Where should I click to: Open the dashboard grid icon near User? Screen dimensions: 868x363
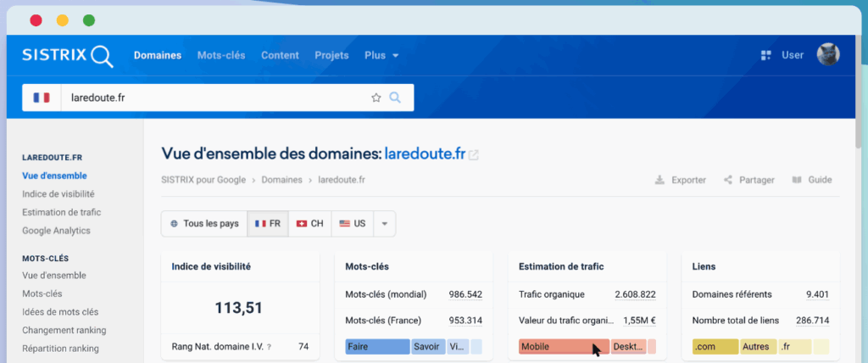(765, 55)
